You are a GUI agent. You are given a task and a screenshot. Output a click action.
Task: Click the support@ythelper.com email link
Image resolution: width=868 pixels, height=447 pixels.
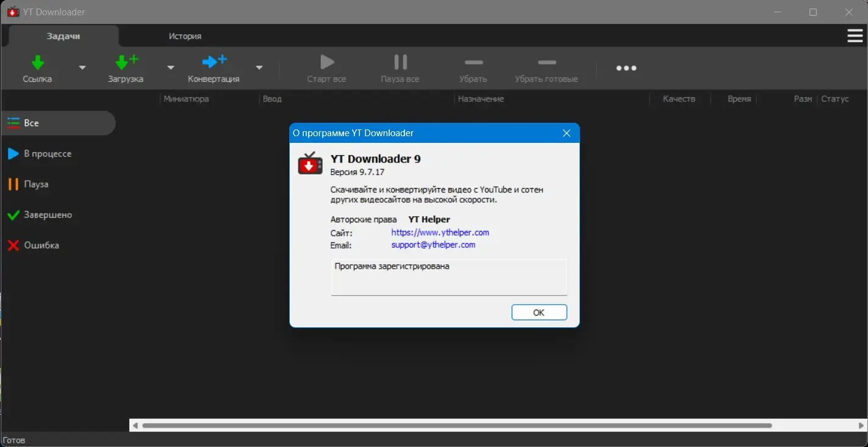(433, 244)
